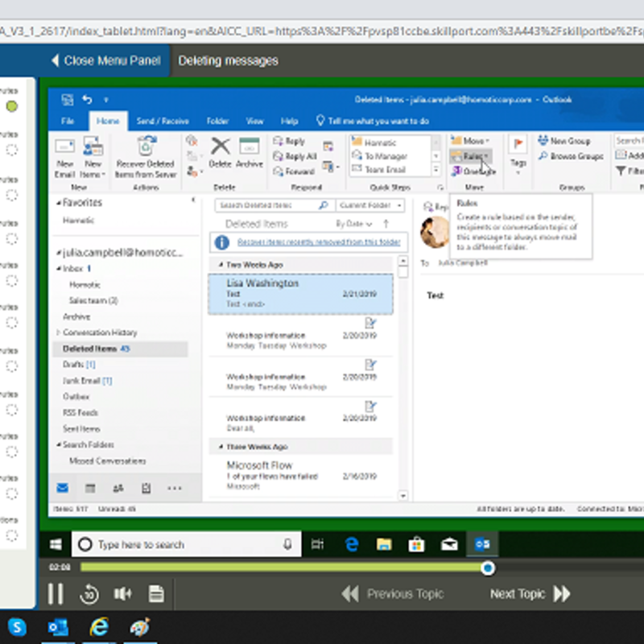Go to Previous Topic
Viewport: 644px width, 644px height.
click(393, 594)
